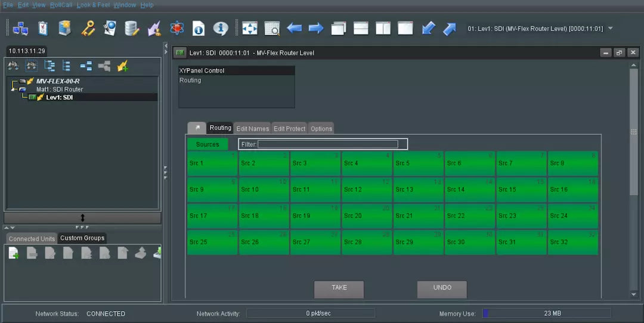644x323 pixels.
Task: Select source Src 1
Action: 212,164
